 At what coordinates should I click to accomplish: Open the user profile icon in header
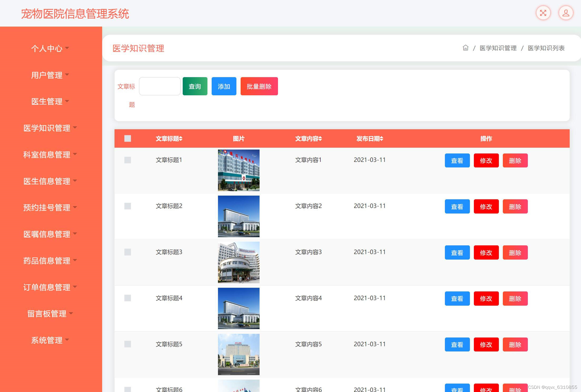[566, 13]
